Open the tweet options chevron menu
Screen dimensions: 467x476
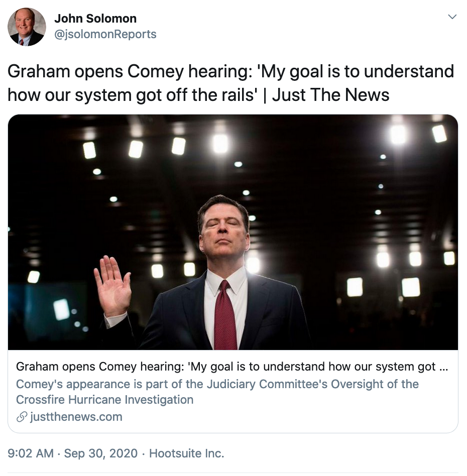tap(452, 17)
